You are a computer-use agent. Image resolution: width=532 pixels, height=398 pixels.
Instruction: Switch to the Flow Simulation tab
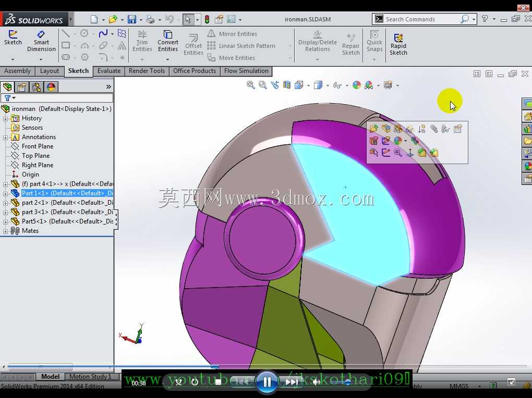[246, 71]
